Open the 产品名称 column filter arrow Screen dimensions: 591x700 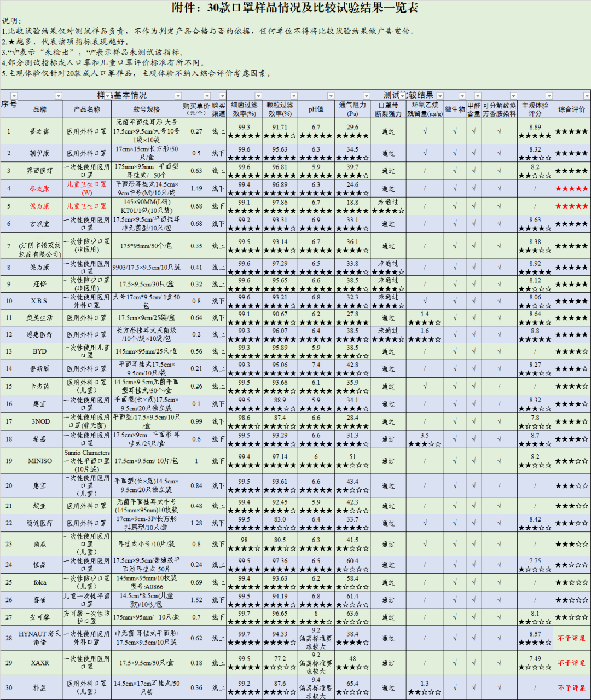tap(107, 96)
